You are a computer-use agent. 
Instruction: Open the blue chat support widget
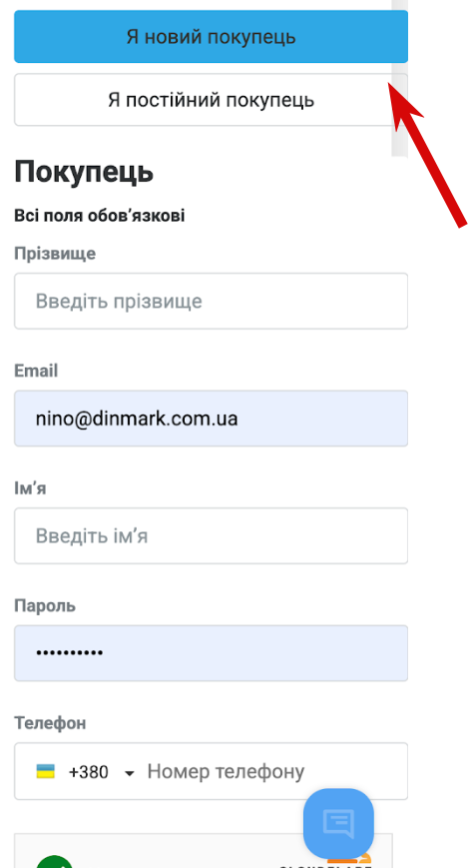(x=338, y=823)
